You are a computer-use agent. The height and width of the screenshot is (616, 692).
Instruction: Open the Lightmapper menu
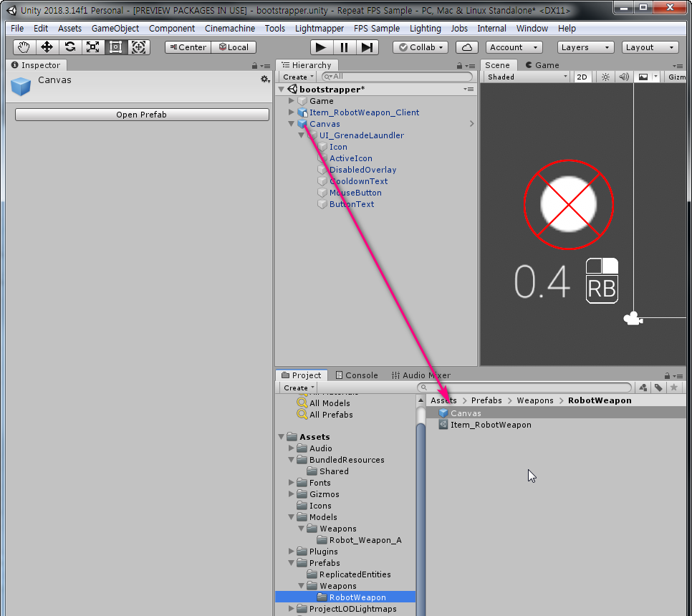coord(319,28)
